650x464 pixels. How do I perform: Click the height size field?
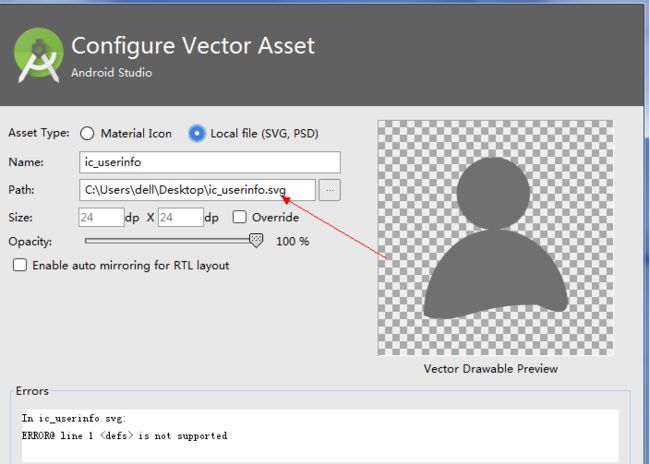[181, 217]
